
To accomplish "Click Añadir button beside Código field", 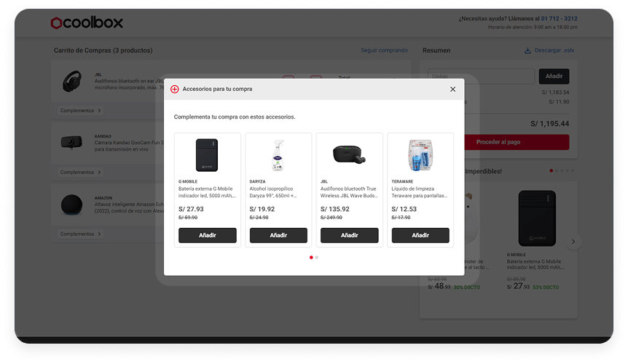I will pyautogui.click(x=554, y=76).
